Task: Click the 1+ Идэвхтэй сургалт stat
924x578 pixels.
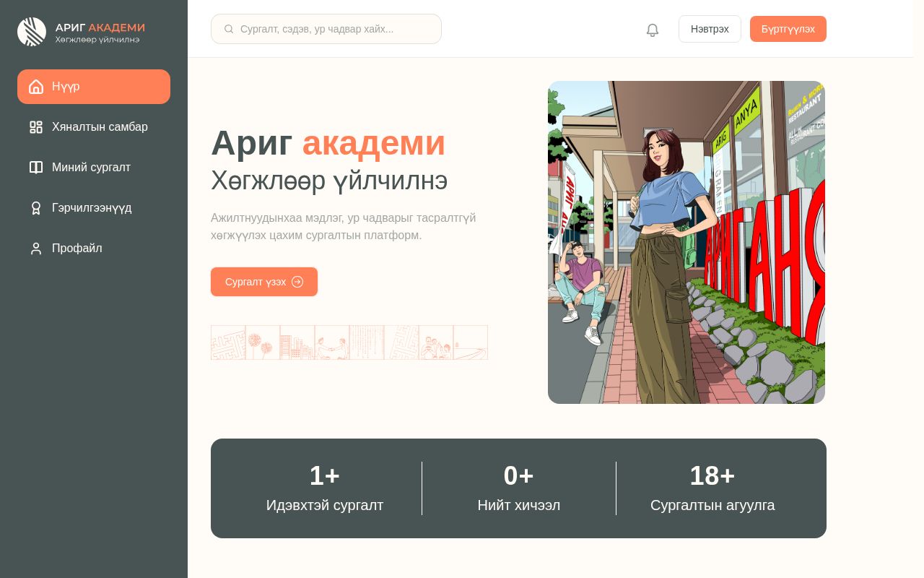Action: tap(325, 488)
